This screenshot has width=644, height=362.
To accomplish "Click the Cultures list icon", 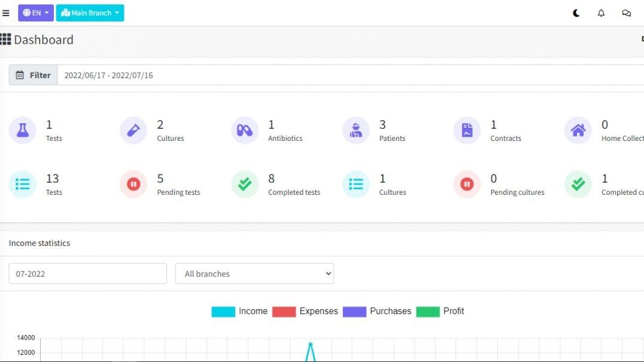I will click(x=356, y=184).
